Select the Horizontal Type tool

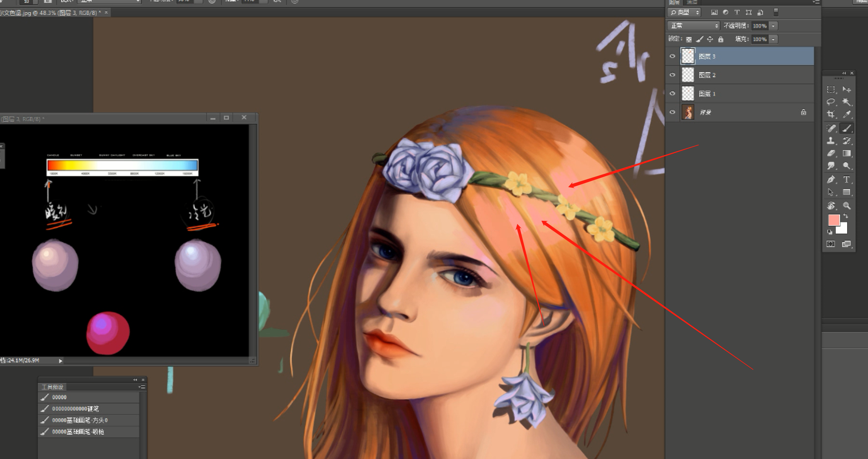pyautogui.click(x=846, y=179)
